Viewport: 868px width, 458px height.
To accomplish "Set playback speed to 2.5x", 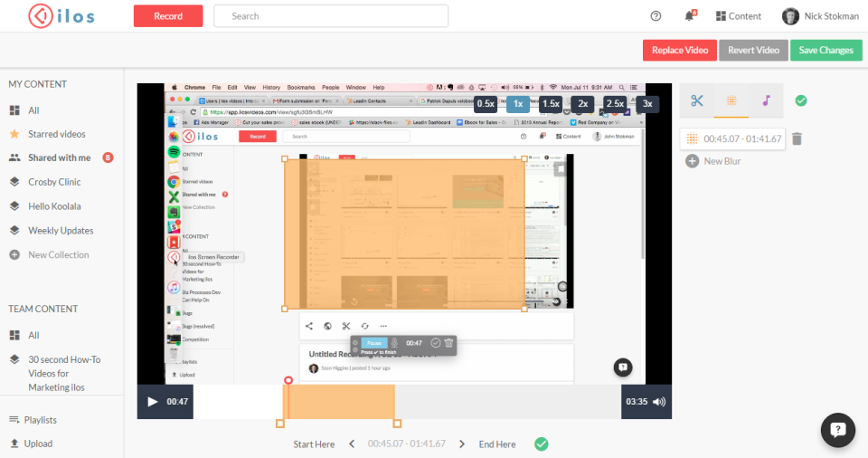I will [x=615, y=104].
